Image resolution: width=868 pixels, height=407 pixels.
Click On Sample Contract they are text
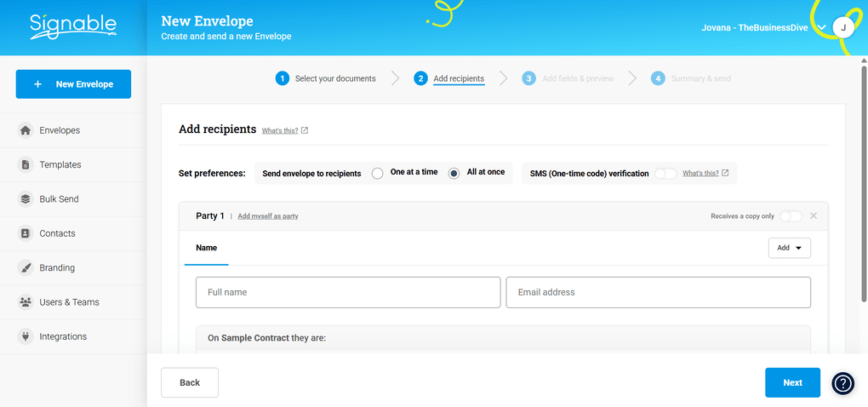pyautogui.click(x=267, y=337)
